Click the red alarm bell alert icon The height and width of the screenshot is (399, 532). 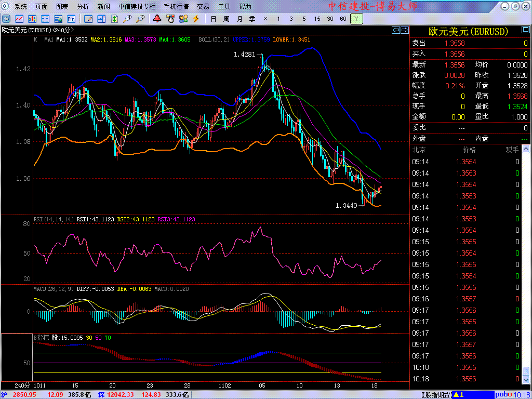click(157, 19)
